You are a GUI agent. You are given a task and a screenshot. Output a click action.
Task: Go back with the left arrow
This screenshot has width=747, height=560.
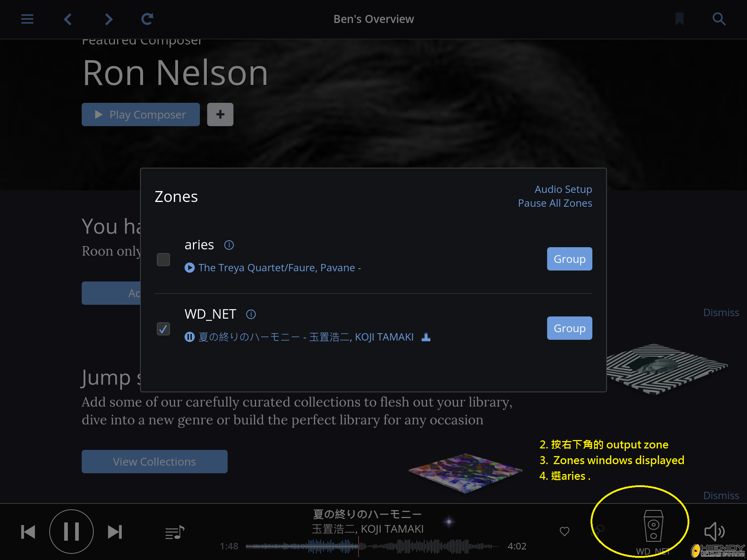(x=68, y=19)
